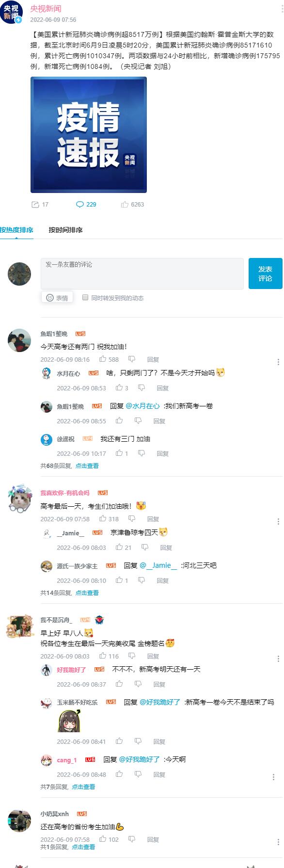The height and width of the screenshot is (868, 284).
Task: Click the comment input field
Action: (x=142, y=273)
